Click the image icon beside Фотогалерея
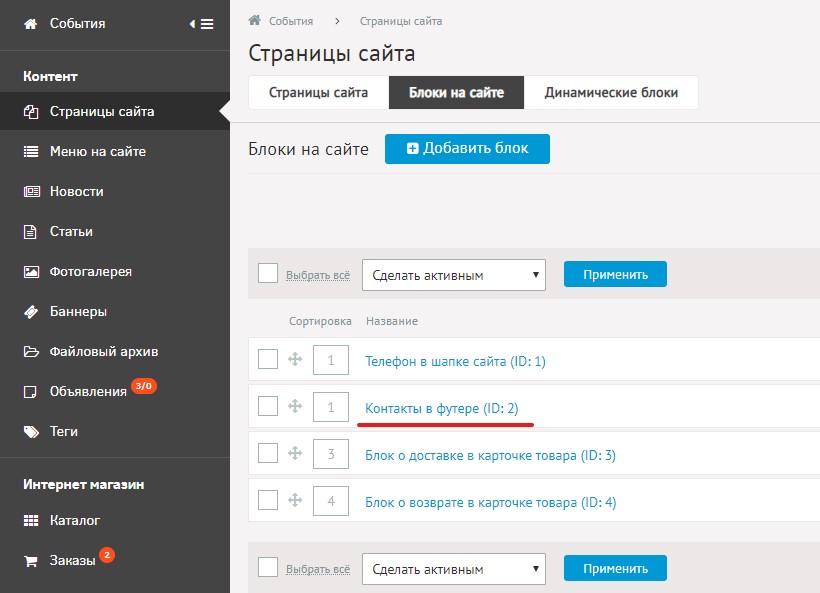820x593 pixels. tap(31, 271)
